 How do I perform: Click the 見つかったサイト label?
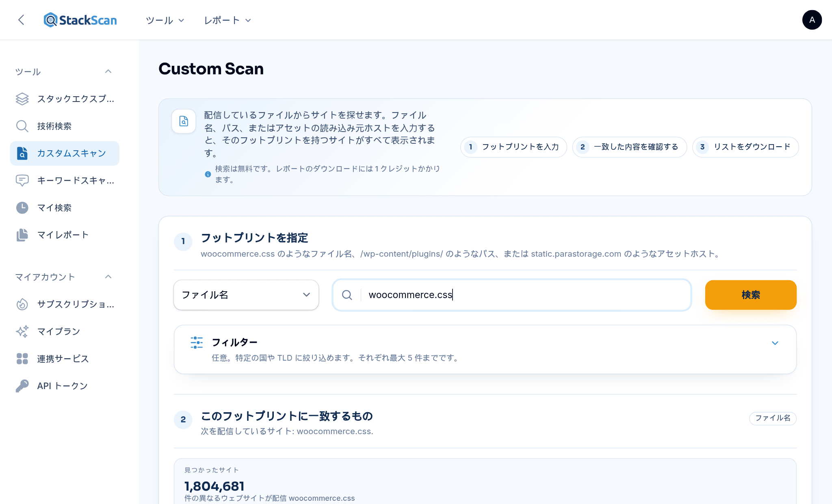[x=212, y=470]
